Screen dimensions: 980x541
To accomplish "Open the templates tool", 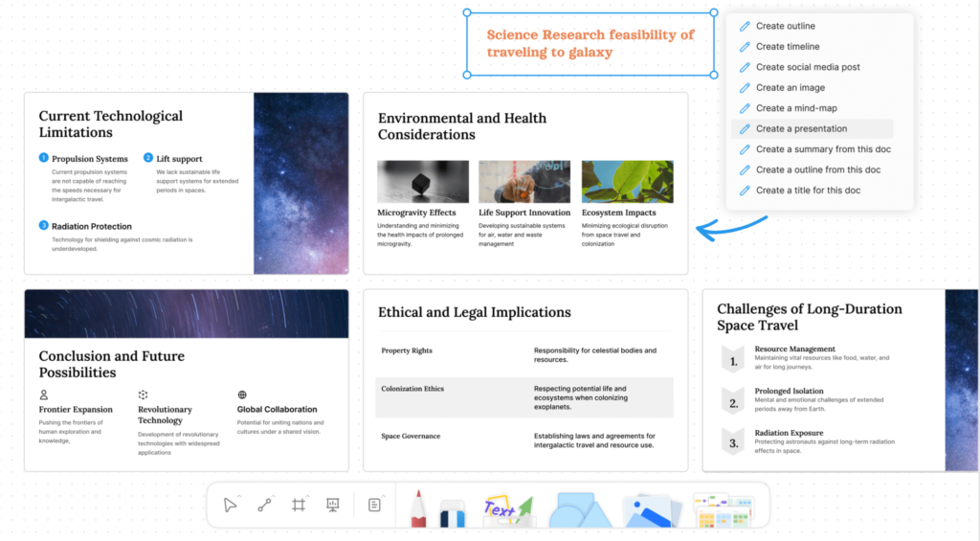I will click(x=723, y=510).
